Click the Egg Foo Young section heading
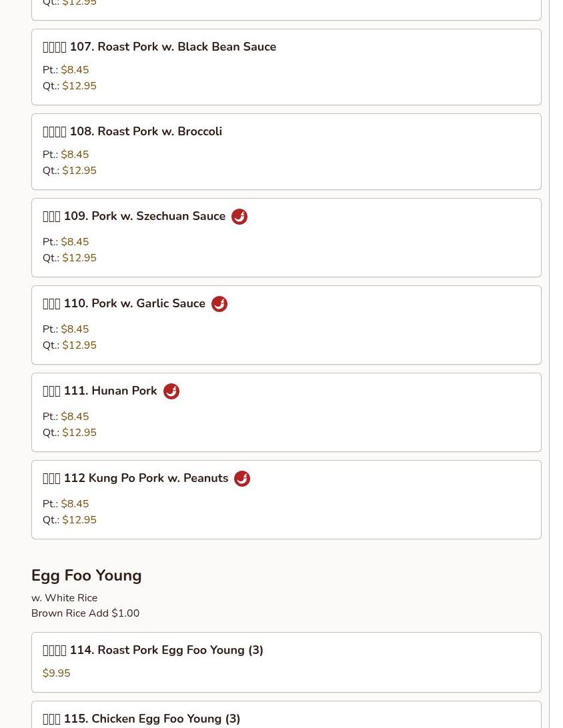This screenshot has height=728, width=563. coord(87,575)
